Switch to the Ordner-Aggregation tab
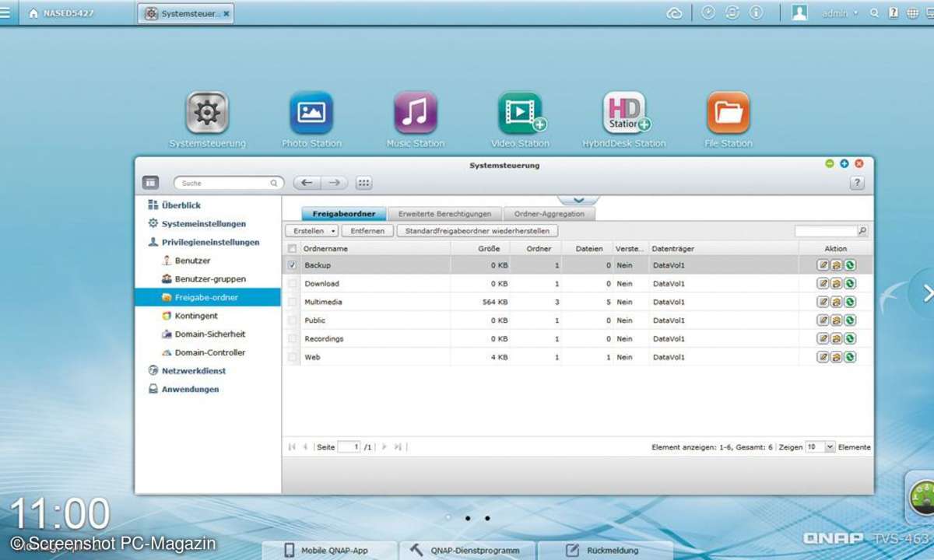The width and height of the screenshot is (934, 560). (550, 214)
